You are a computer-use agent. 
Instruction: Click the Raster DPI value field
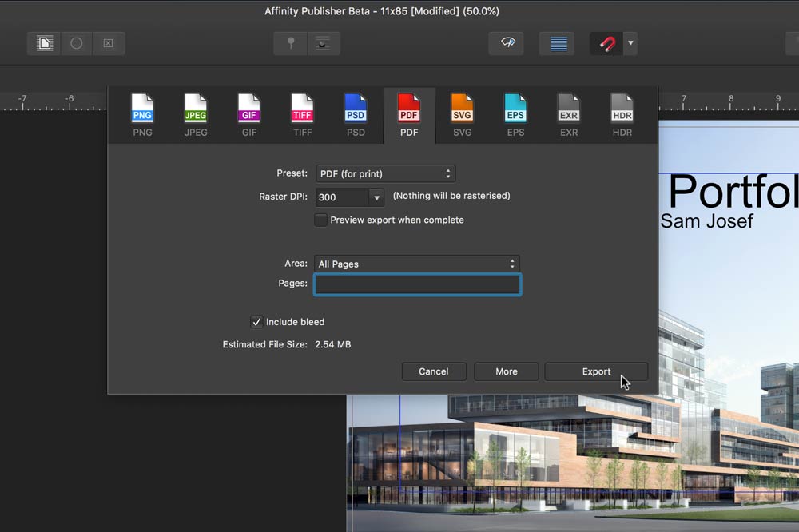343,197
